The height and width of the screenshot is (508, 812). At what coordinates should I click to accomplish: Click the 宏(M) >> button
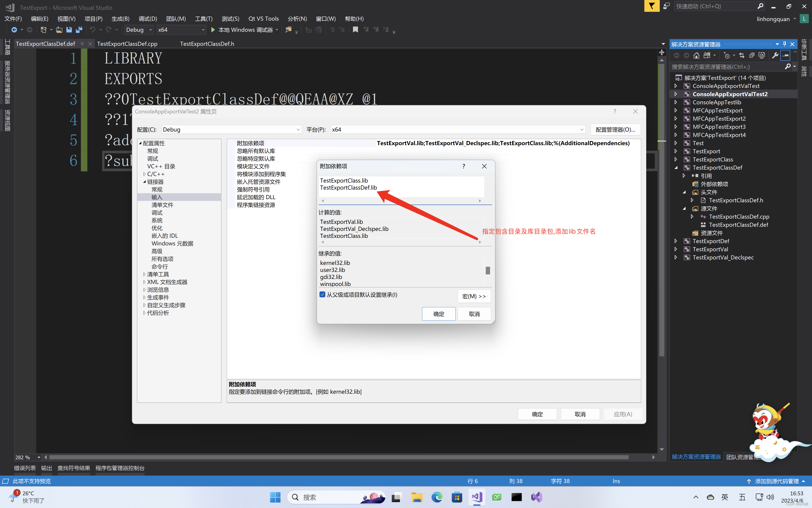click(474, 296)
